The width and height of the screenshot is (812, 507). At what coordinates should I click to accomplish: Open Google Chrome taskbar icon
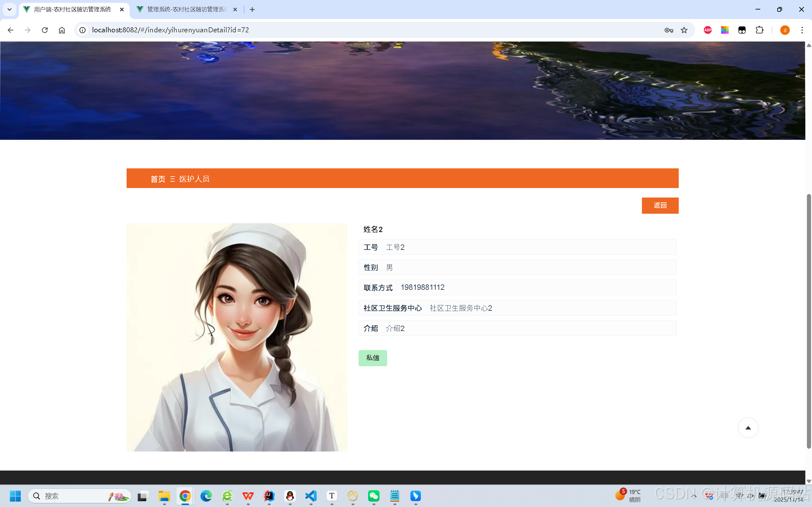[185, 496]
